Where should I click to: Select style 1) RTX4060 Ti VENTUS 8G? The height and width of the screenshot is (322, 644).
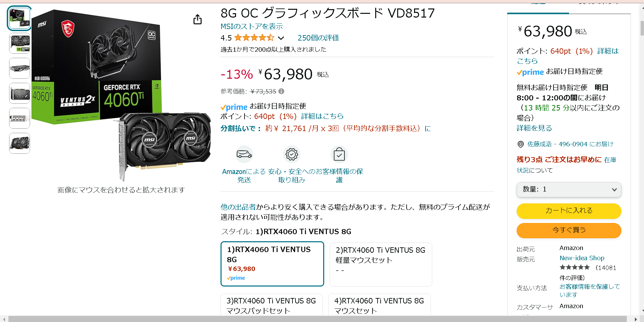tap(272, 264)
